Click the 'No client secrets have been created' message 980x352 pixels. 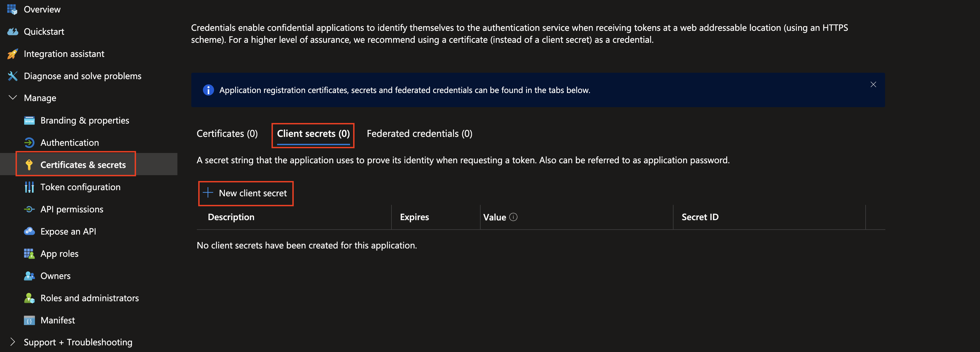[306, 245]
